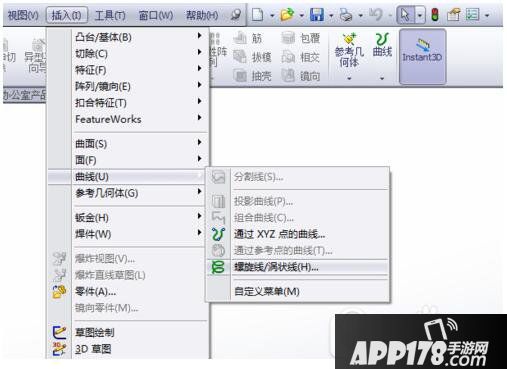Select Sheet Metal (钣金) menu entry
Image resolution: width=507 pixels, height=369 pixels.
[x=128, y=218]
